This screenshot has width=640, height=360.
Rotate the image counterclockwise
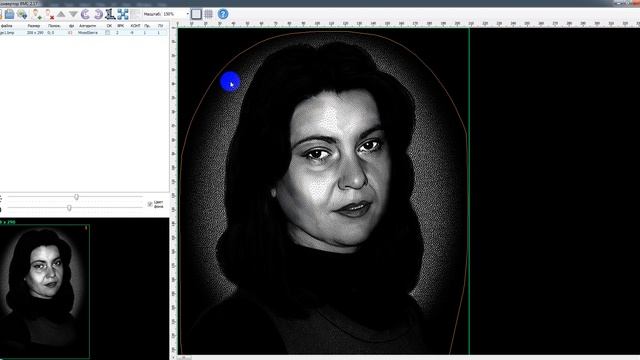85,14
